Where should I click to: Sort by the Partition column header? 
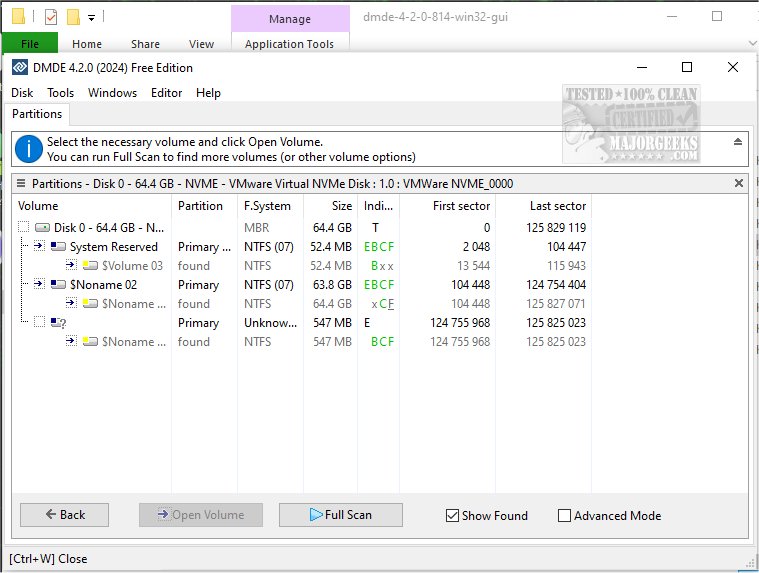(204, 206)
